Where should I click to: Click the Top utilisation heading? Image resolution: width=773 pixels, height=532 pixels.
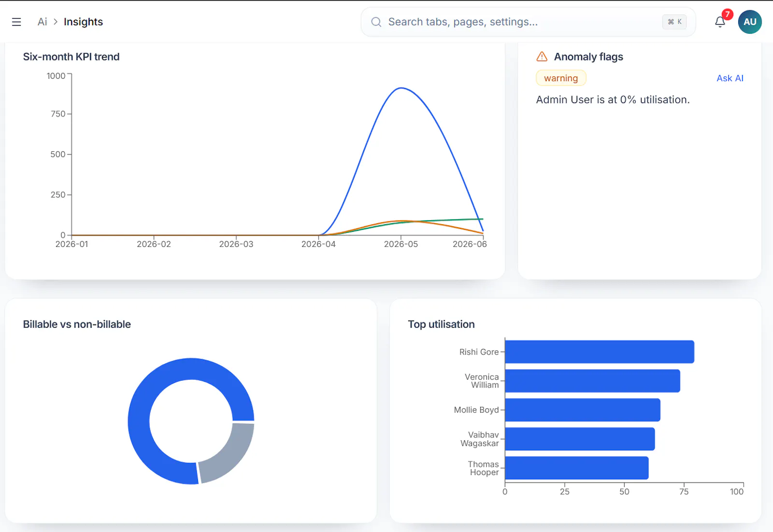coord(441,324)
